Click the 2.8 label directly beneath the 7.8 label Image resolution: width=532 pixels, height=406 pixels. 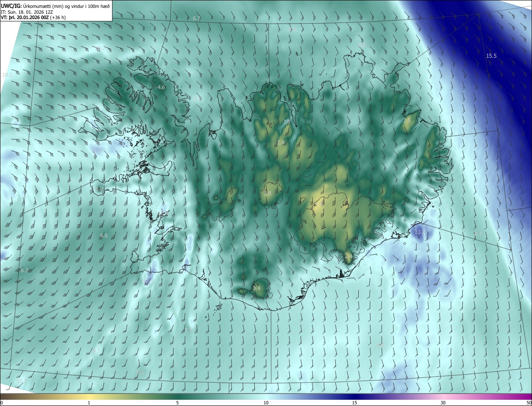click(281, 143)
